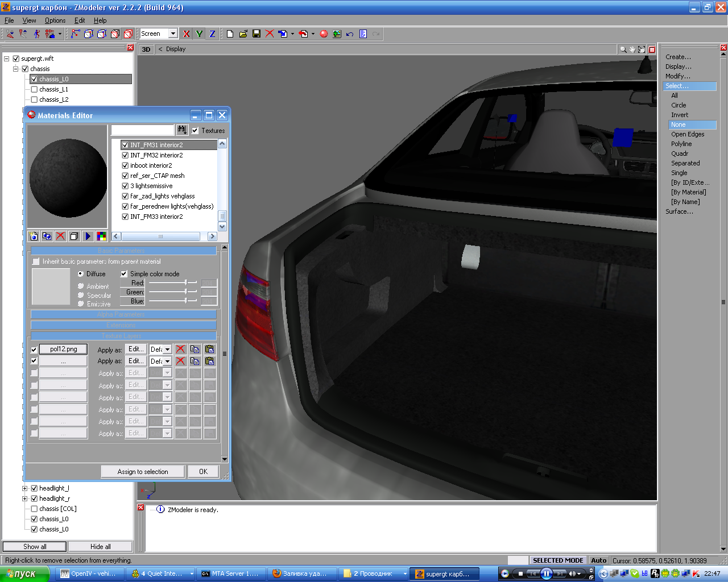Click Assign to selection button

tap(143, 472)
